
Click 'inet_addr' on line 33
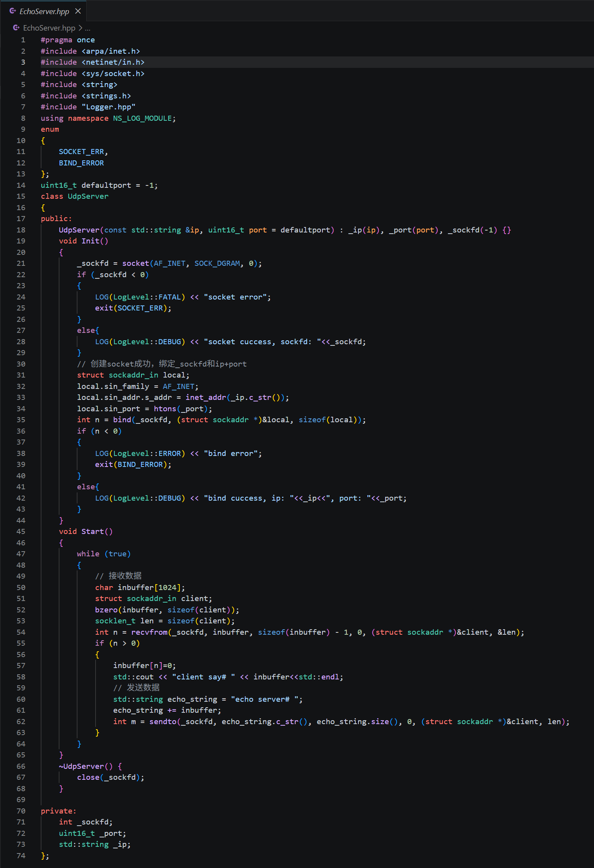coord(206,398)
